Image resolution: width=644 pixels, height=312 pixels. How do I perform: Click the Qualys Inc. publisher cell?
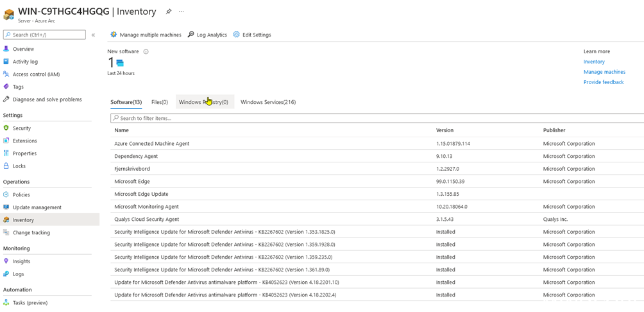click(x=555, y=220)
